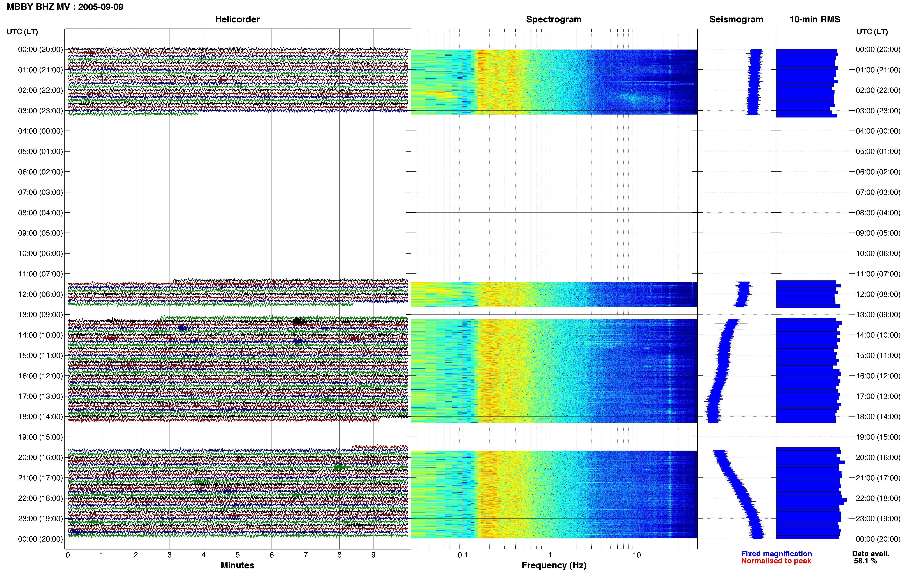Click left time label '22:00 (18:00)'
The image size is (924, 578).
pos(41,498)
